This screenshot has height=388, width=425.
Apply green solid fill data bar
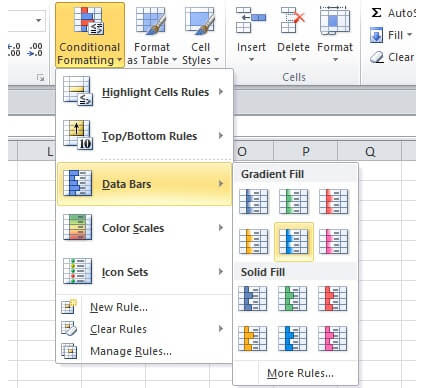(293, 299)
